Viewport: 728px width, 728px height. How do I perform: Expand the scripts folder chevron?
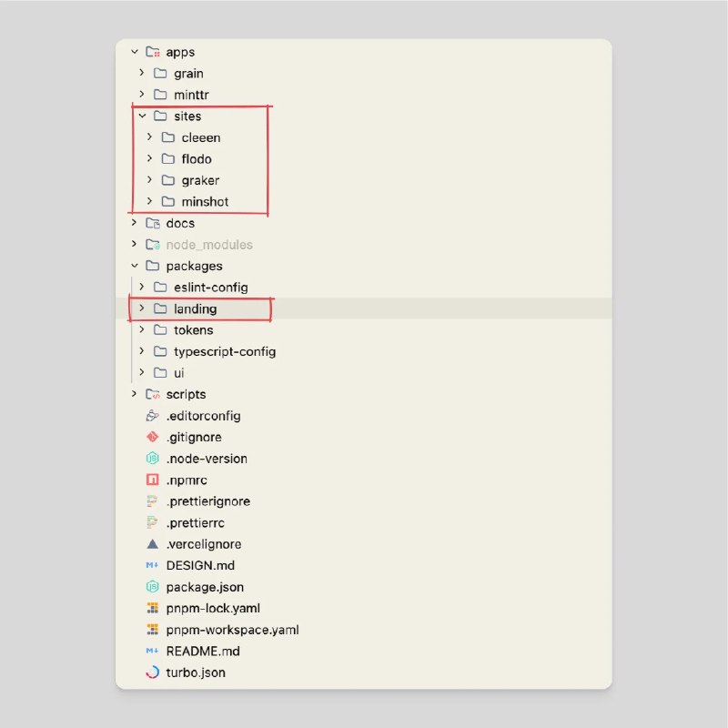tap(134, 394)
